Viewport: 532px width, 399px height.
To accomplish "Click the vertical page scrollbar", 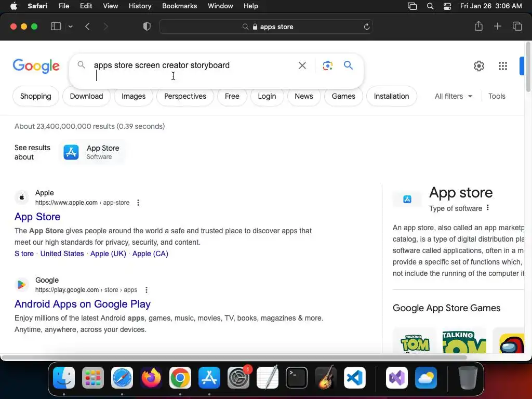I will point(528,67).
